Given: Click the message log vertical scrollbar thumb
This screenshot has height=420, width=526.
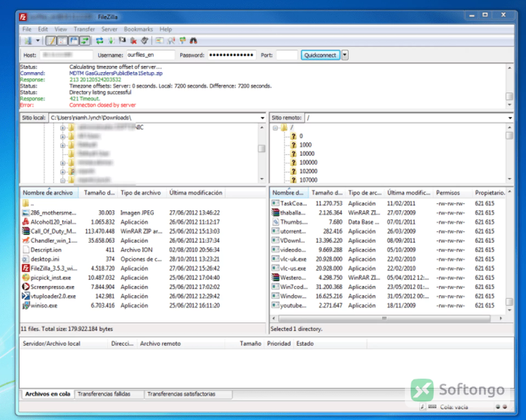Looking at the screenshot, I should 510,96.
